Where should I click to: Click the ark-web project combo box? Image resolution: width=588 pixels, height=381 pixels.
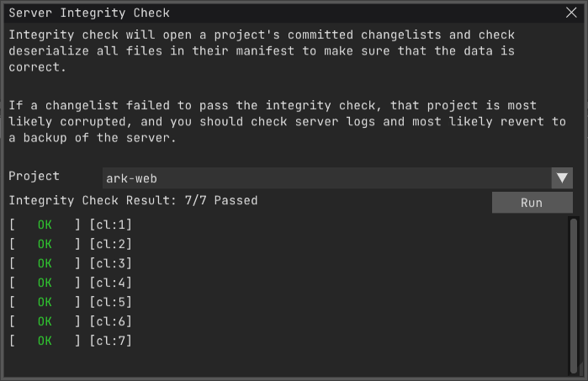(326, 178)
